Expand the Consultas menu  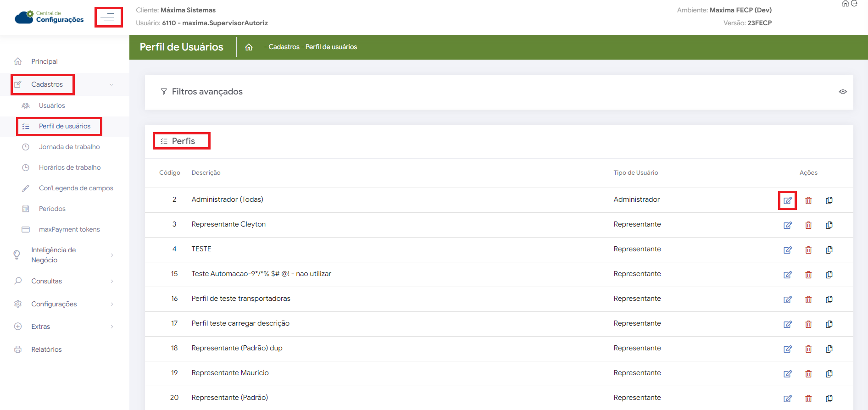[111, 281]
